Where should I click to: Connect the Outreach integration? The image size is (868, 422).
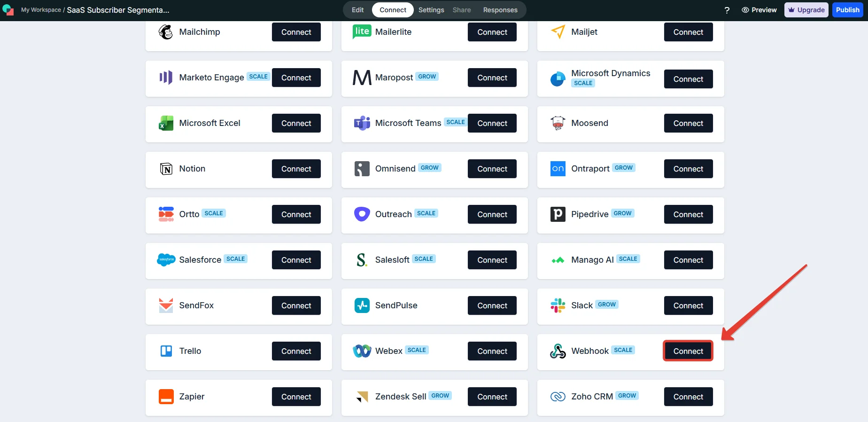(x=492, y=214)
